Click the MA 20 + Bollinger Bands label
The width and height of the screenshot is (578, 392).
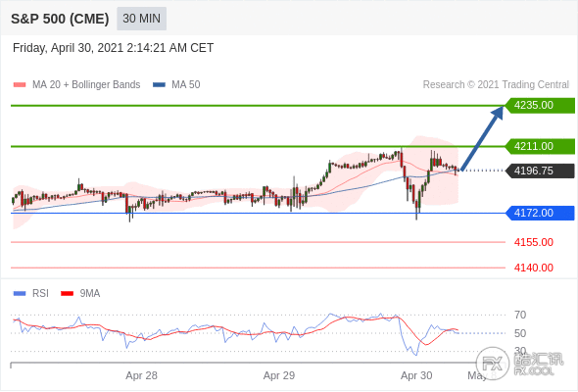[86, 85]
